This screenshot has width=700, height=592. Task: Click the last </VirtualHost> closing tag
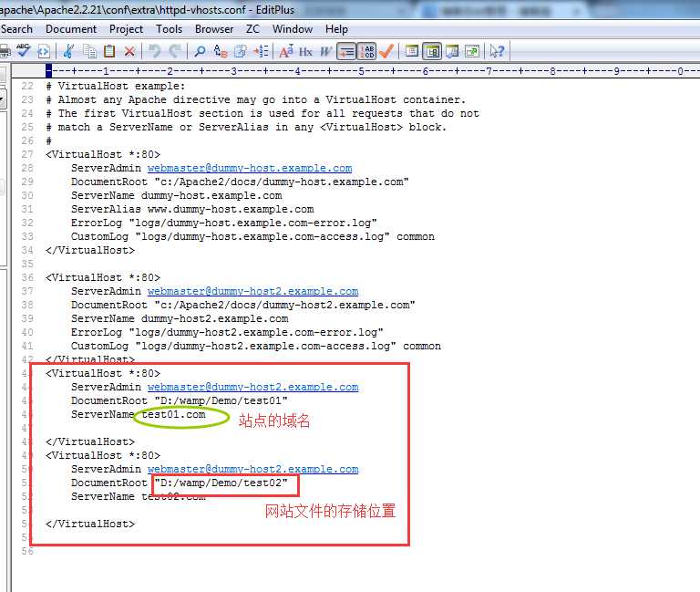(90, 524)
